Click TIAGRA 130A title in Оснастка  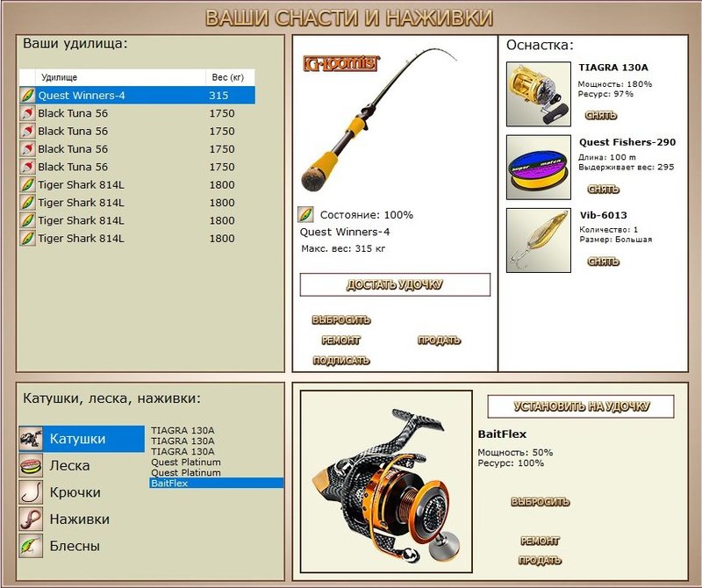pyautogui.click(x=612, y=68)
